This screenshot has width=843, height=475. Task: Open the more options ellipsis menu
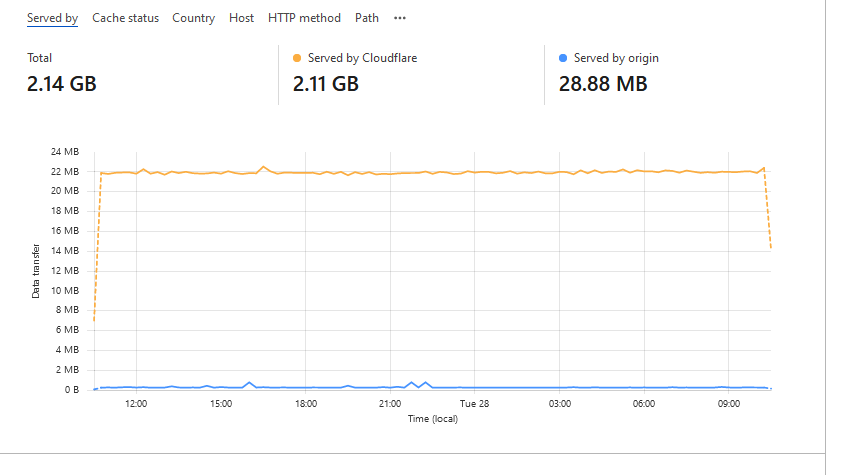tap(400, 18)
